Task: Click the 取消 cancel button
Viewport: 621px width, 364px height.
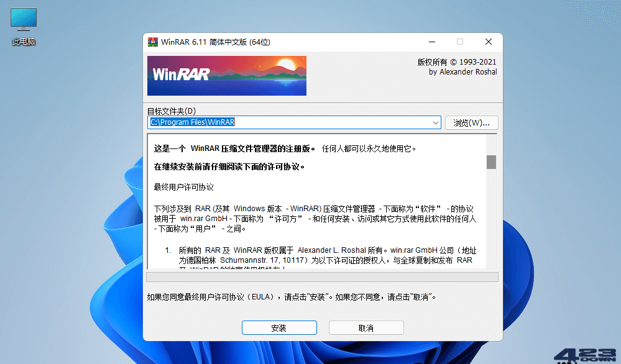Action: pos(366,327)
